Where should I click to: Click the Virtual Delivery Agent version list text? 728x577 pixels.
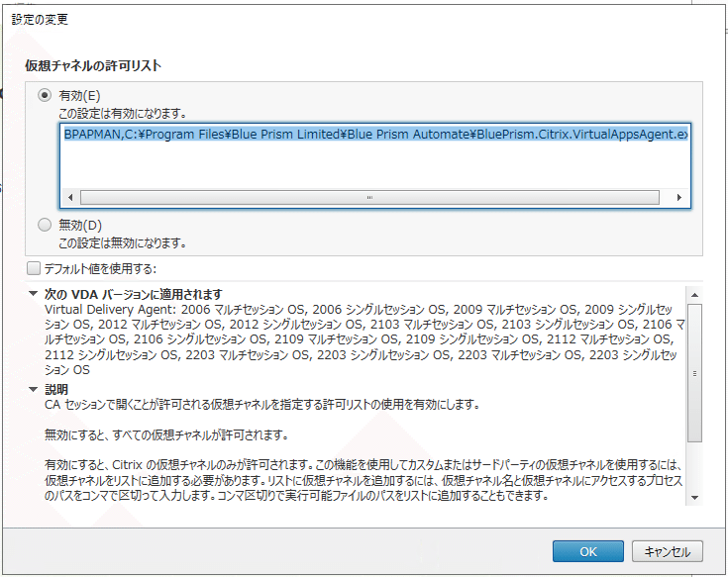pyautogui.click(x=364, y=339)
